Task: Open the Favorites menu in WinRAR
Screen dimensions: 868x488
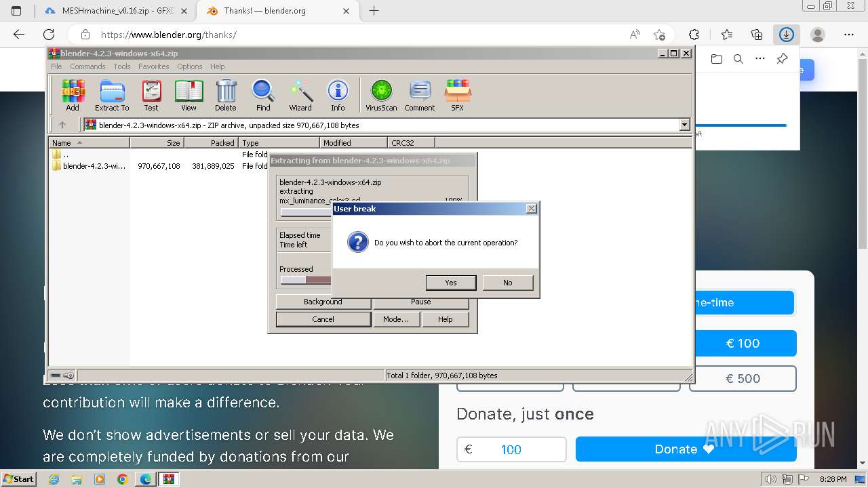Action: [x=154, y=66]
